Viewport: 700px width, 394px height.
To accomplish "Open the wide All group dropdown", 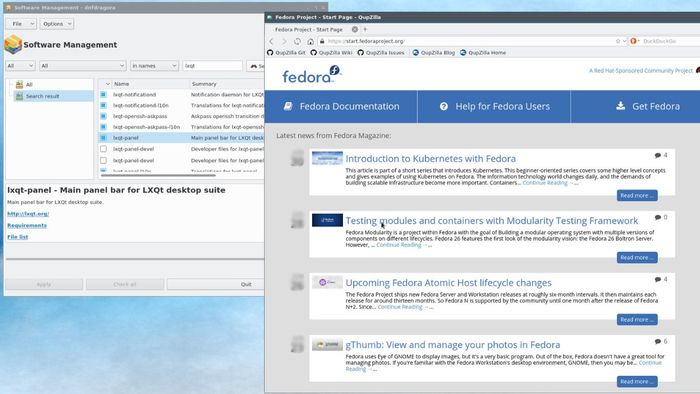I will [83, 66].
